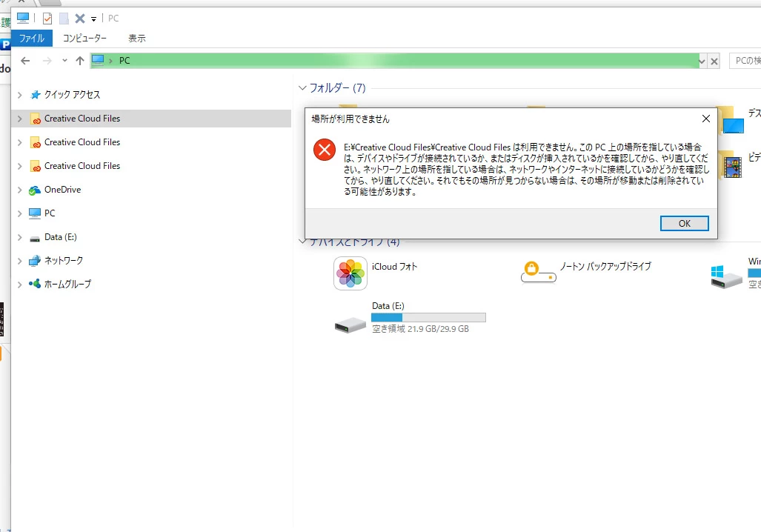Screen dimensions: 761x532
Task: Select クイック アクセス in navigation pane
Action: (73, 95)
